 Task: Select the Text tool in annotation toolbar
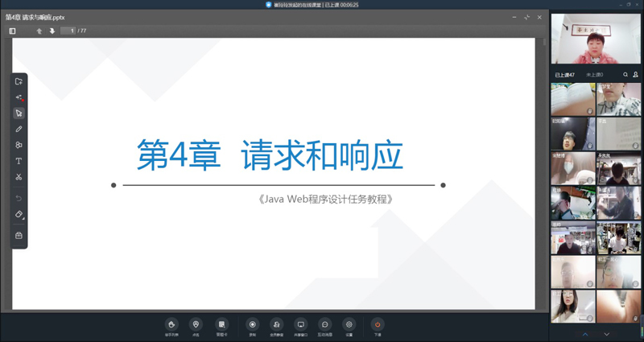coord(19,161)
